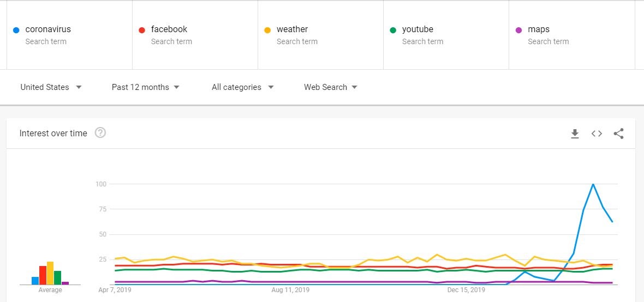Select the yellow dot beside weather
Image resolution: width=644 pixels, height=302 pixels.
coord(268,30)
